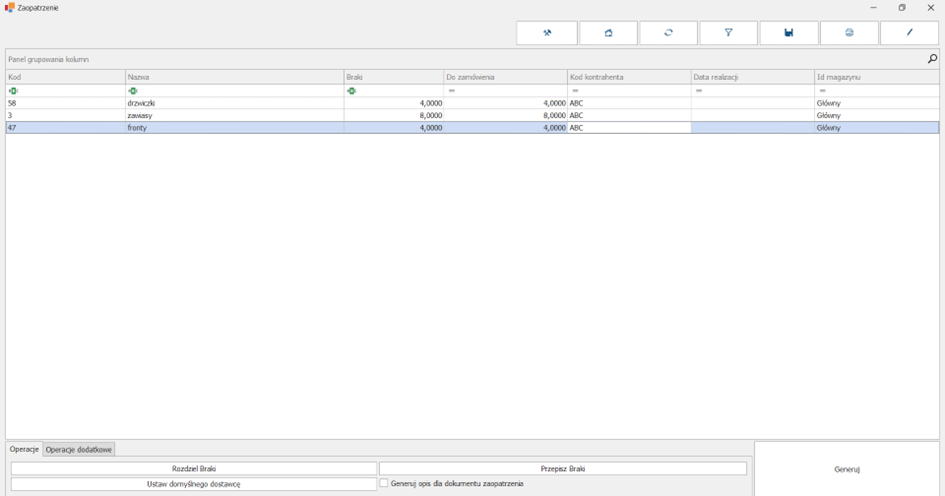Open the filter funnel toolbar button
Screen dimensions: 945x496
(728, 33)
